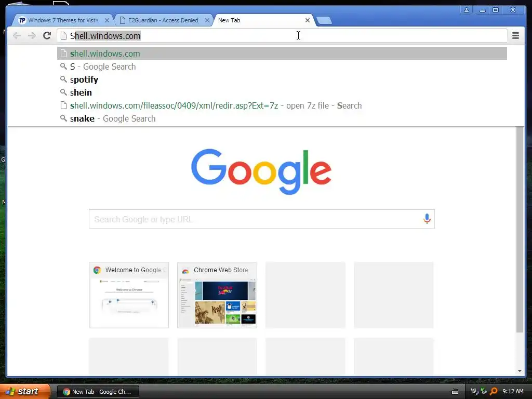The width and height of the screenshot is (532, 399).
Task: Click the forward navigation arrow
Action: point(32,36)
